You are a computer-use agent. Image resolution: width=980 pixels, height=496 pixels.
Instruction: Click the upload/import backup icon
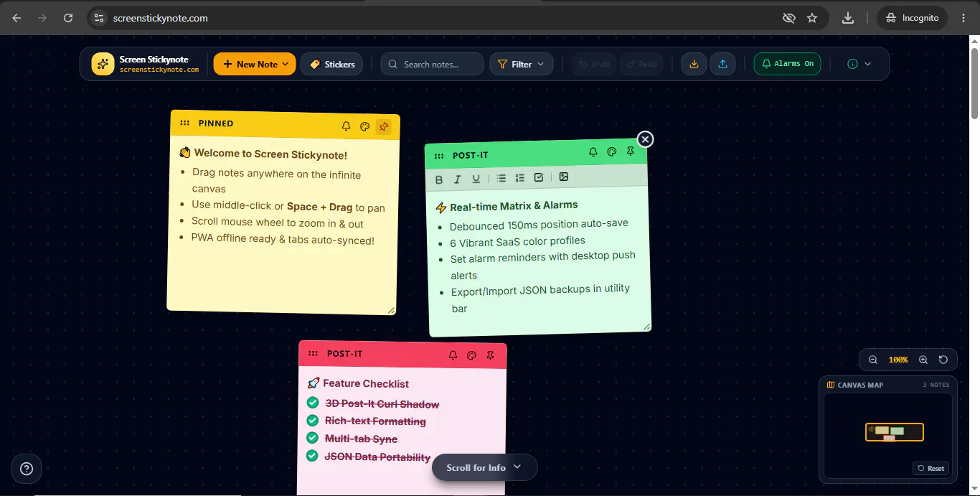[722, 64]
